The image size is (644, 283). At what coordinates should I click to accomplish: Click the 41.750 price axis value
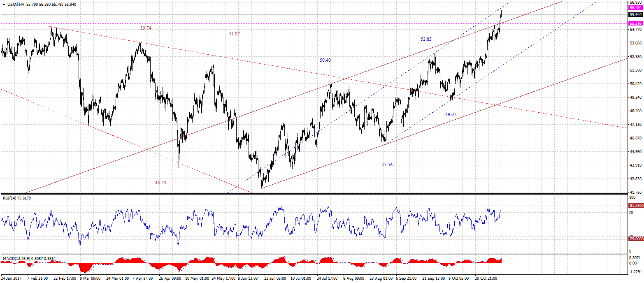tap(635, 192)
